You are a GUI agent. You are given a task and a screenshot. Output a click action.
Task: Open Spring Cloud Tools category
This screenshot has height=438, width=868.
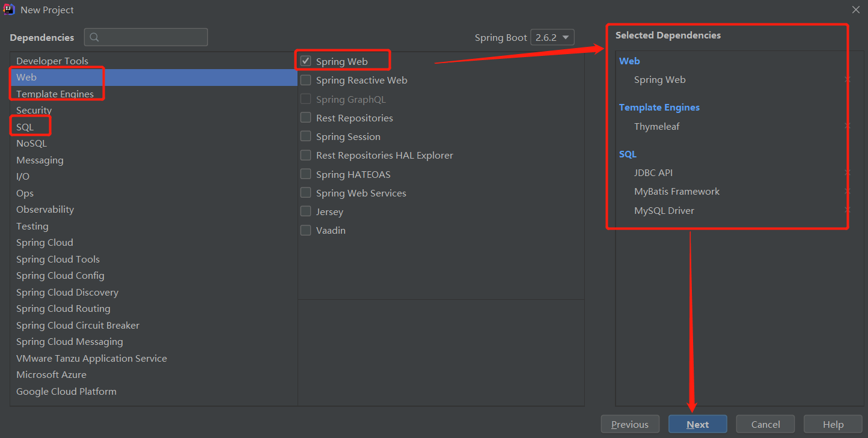154,259
